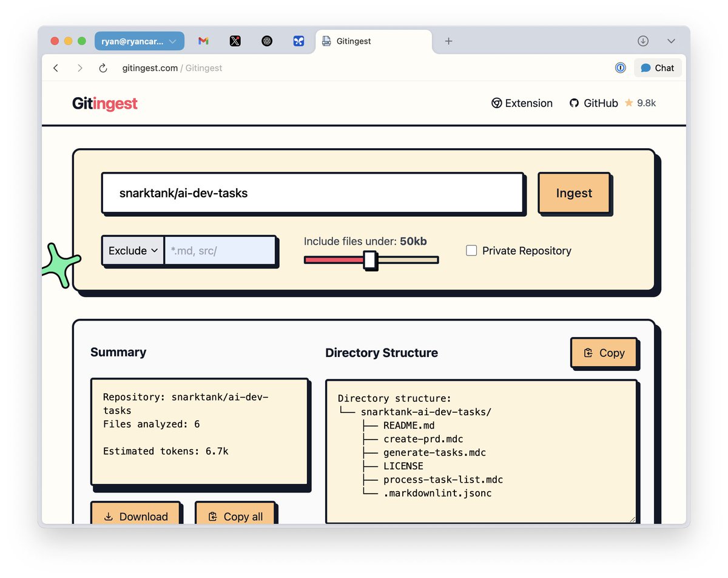Click the Copy all button

[x=235, y=516]
